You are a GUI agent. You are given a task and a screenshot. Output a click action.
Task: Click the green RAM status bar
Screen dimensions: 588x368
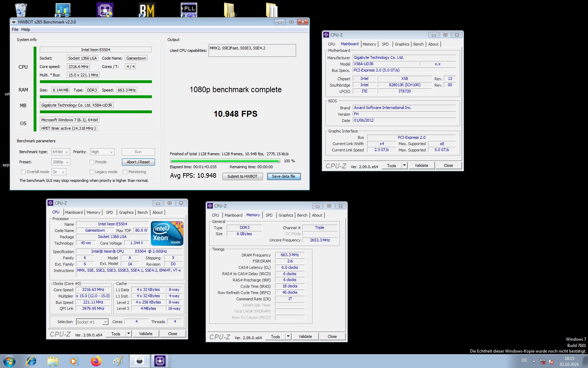[96, 97]
